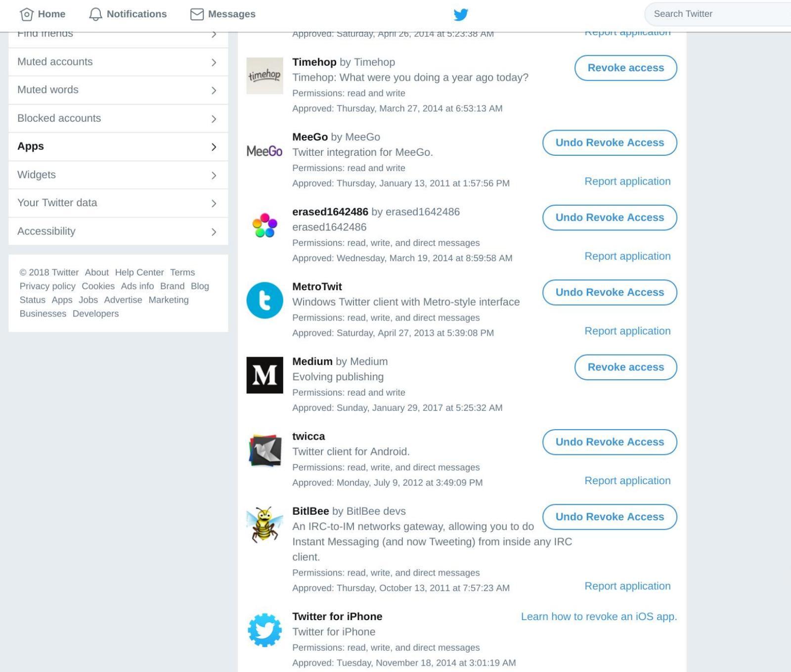
Task: Open the Businesses footer link
Action: point(43,314)
